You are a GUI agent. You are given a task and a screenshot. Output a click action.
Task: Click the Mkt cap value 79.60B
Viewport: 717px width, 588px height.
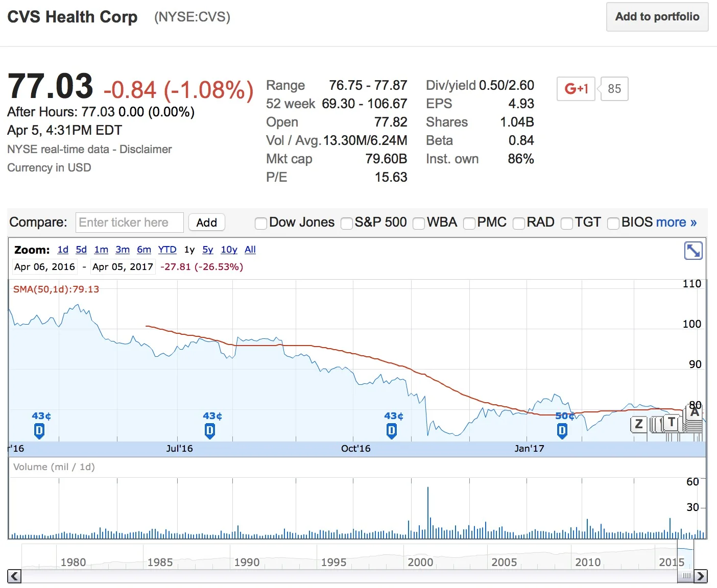tap(386, 159)
